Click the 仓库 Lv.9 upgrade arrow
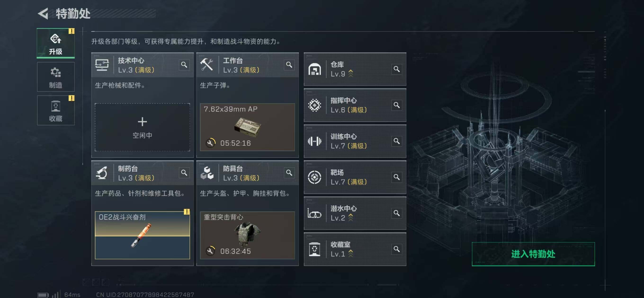This screenshot has width=644, height=298. pyautogui.click(x=351, y=74)
